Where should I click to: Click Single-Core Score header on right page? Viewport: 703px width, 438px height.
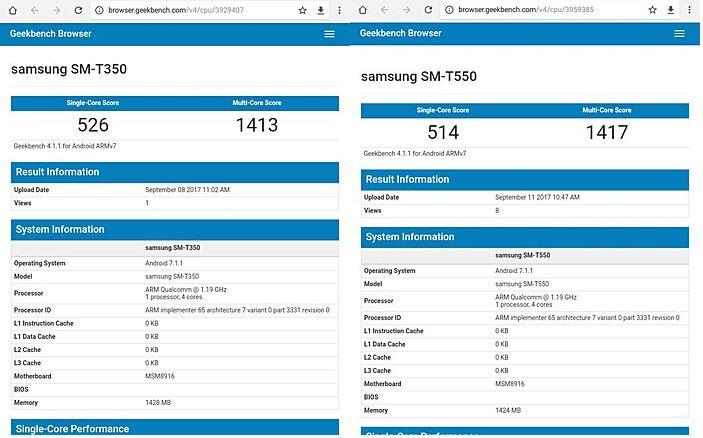coord(443,110)
